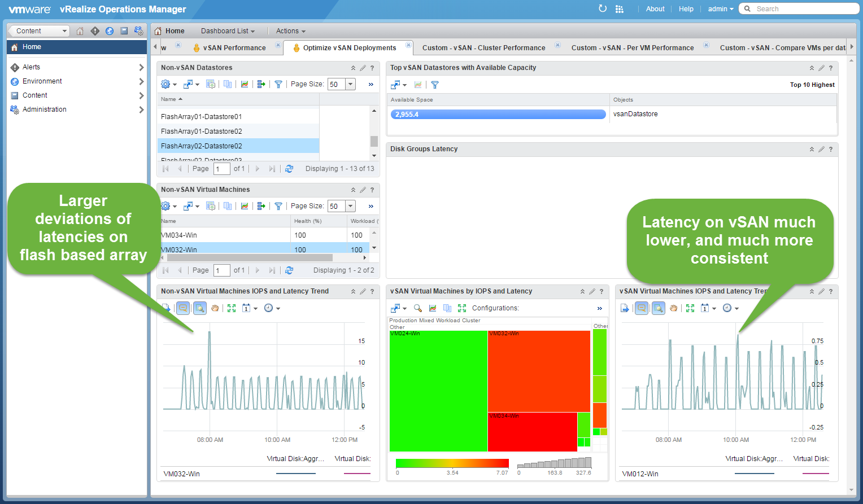Click the Help link
The width and height of the screenshot is (863, 504).
(686, 9)
